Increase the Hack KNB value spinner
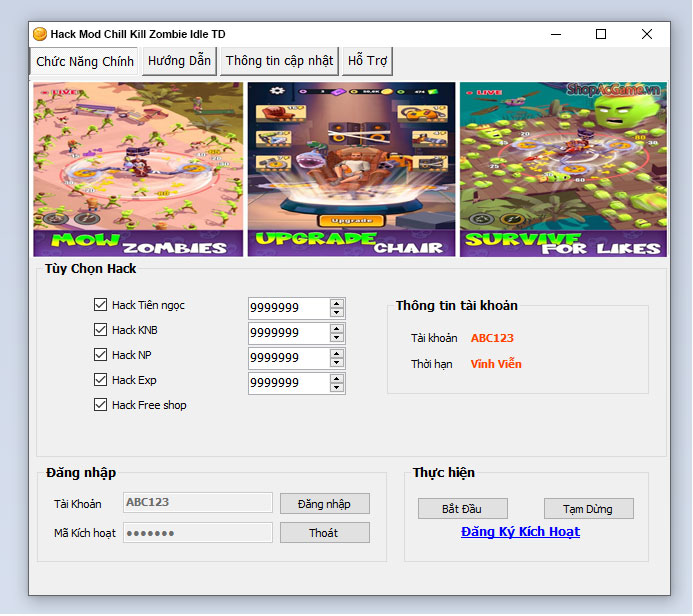The image size is (693, 616). [x=337, y=328]
